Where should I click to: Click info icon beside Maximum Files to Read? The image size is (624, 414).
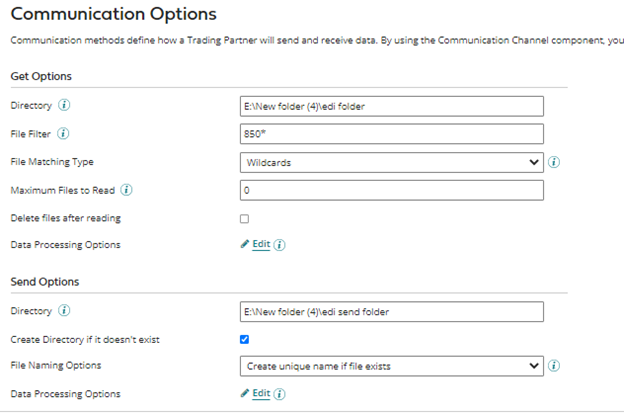pos(127,190)
